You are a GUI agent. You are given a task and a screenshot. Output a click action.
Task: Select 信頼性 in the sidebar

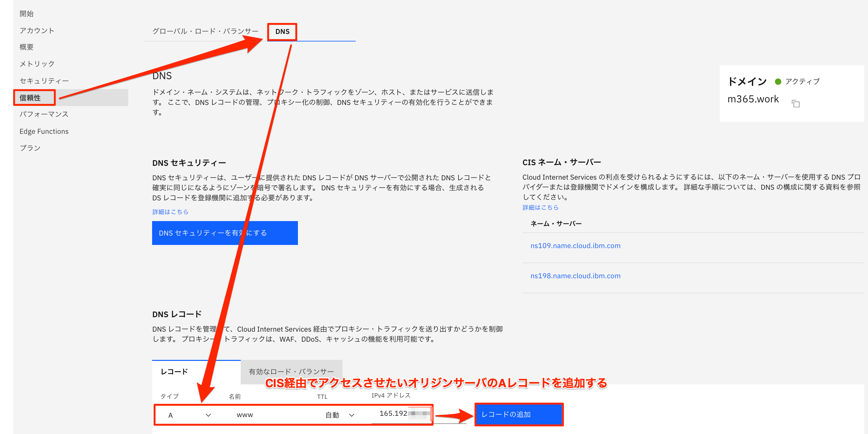[30, 98]
